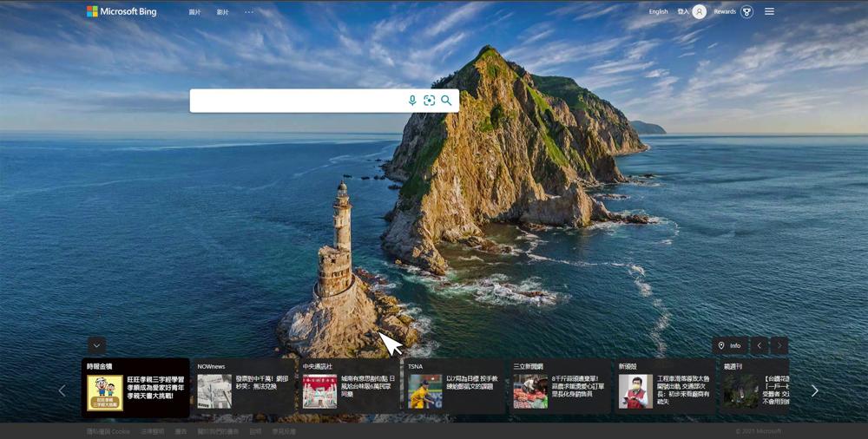
Task: Open visual search with the camera icon
Action: [x=429, y=101]
